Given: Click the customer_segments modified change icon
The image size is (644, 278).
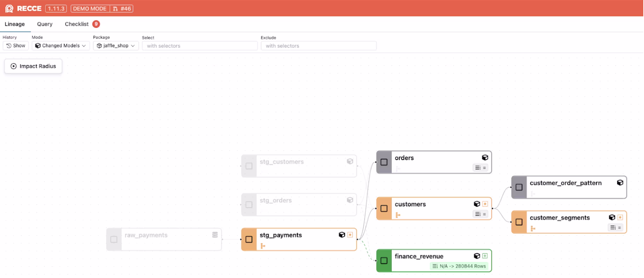Looking at the screenshot, I should [x=620, y=217].
